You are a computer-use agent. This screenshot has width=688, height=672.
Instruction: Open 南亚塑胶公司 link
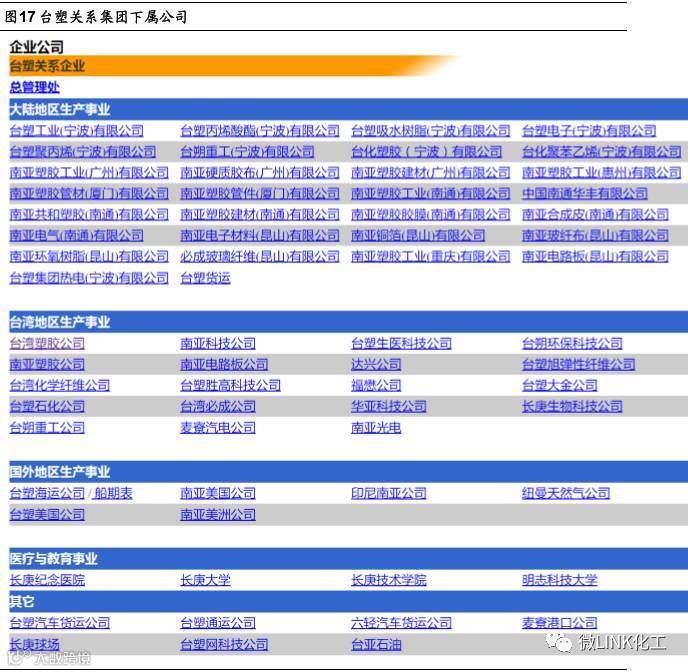tap(47, 365)
